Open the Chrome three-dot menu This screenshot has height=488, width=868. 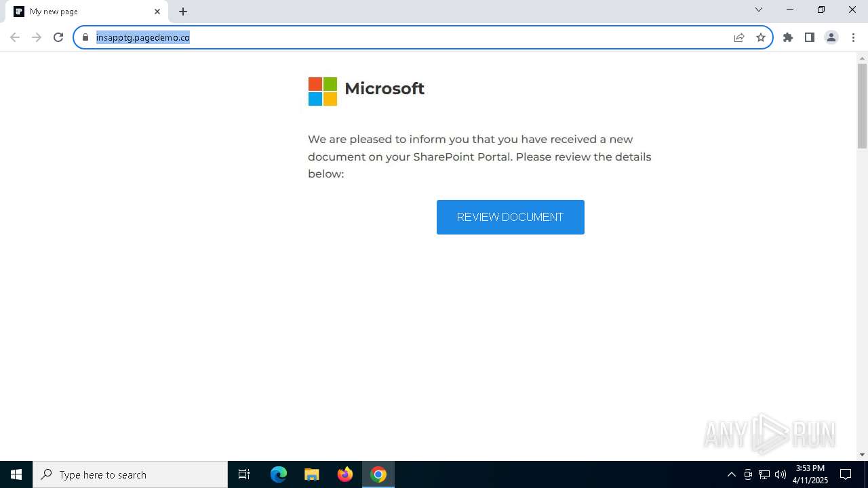853,37
